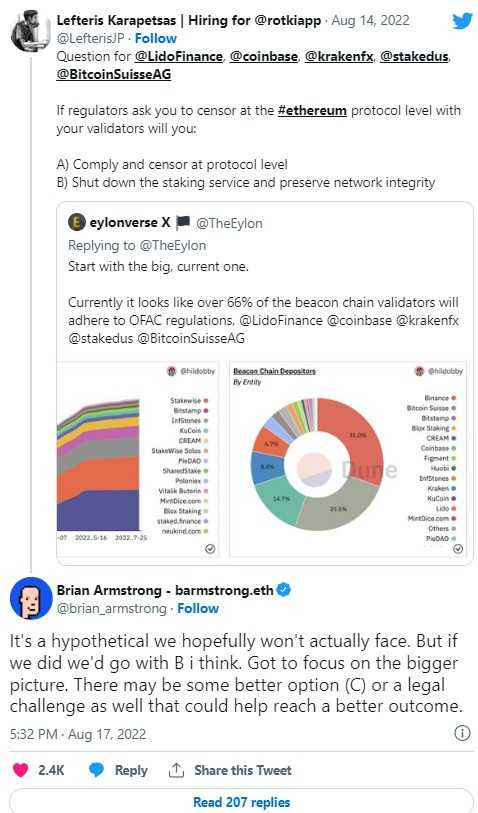Image resolution: width=478 pixels, height=813 pixels.
Task: Like the tweet with heart icon
Action: pyautogui.click(x=21, y=770)
